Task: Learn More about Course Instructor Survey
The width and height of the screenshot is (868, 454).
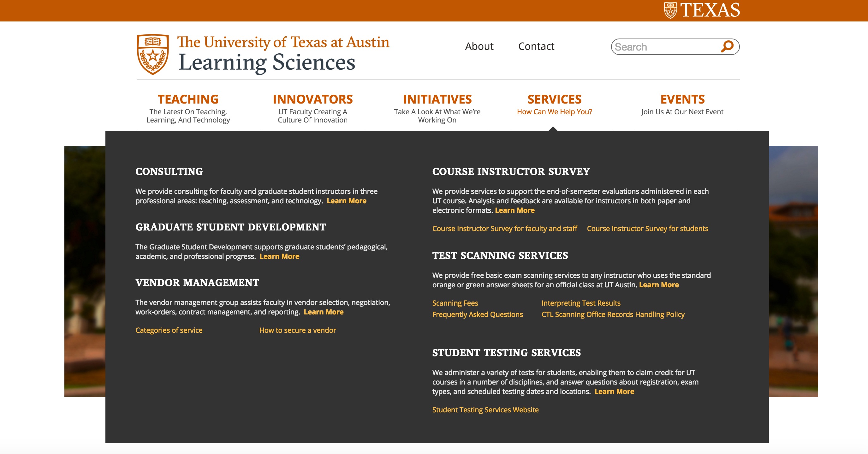Action: click(x=514, y=210)
